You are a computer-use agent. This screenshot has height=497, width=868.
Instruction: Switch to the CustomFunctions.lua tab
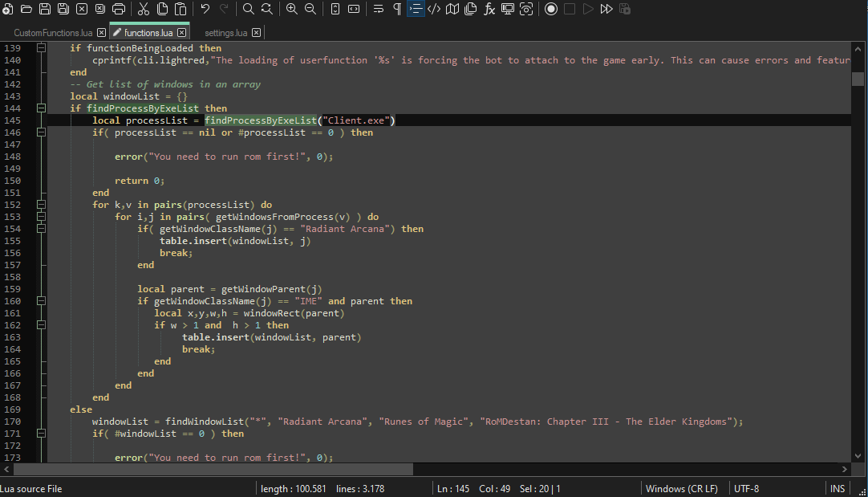(x=53, y=33)
